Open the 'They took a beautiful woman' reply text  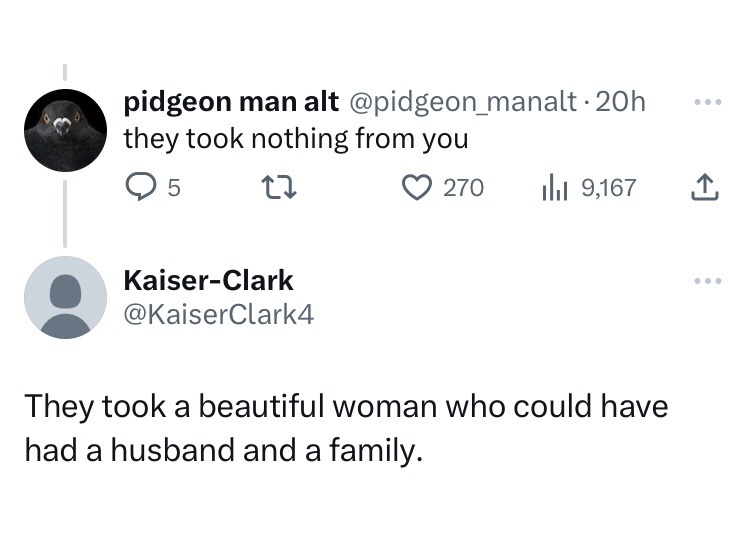coord(345,429)
